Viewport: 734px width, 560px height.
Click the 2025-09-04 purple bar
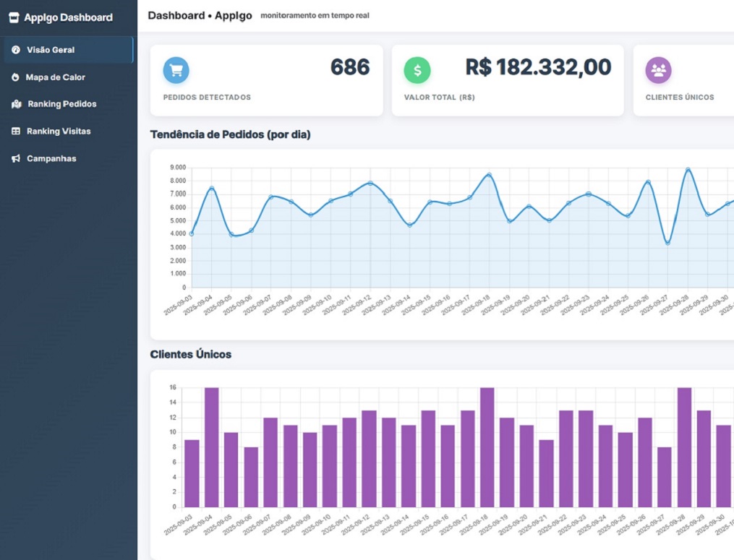(211, 447)
